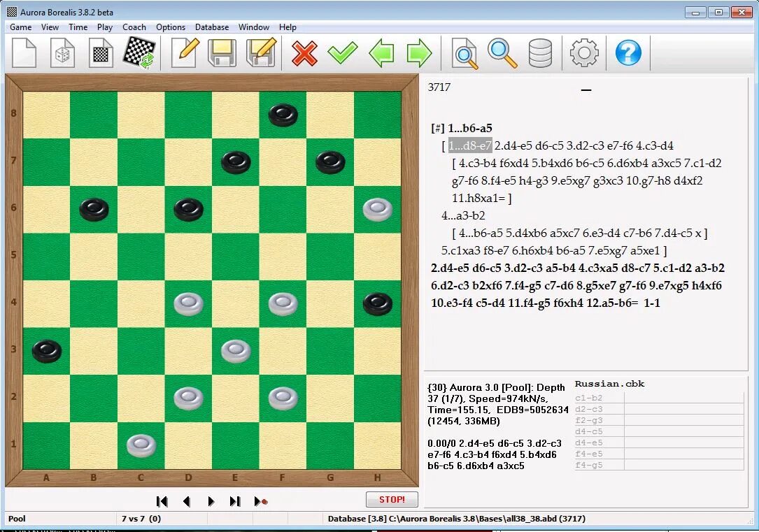Click the green left arrow icon
This screenshot has width=759, height=532.
pyautogui.click(x=381, y=52)
